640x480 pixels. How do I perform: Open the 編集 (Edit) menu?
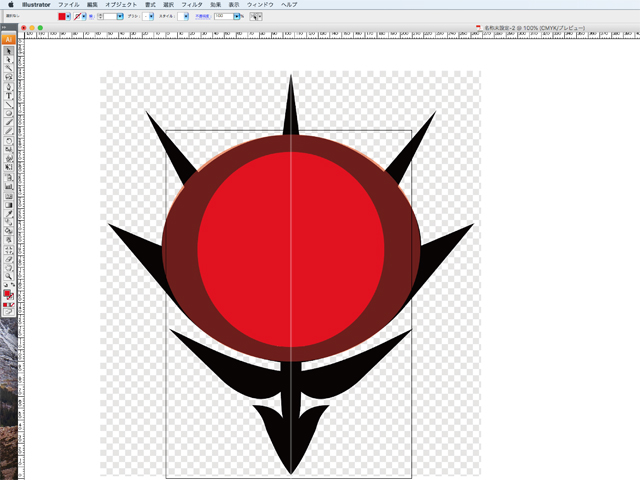tap(92, 4)
